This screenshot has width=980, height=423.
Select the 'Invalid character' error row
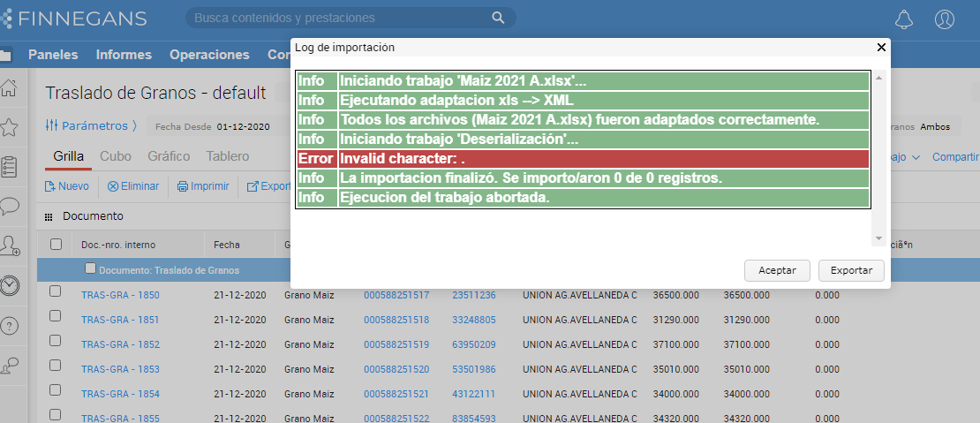(x=583, y=159)
